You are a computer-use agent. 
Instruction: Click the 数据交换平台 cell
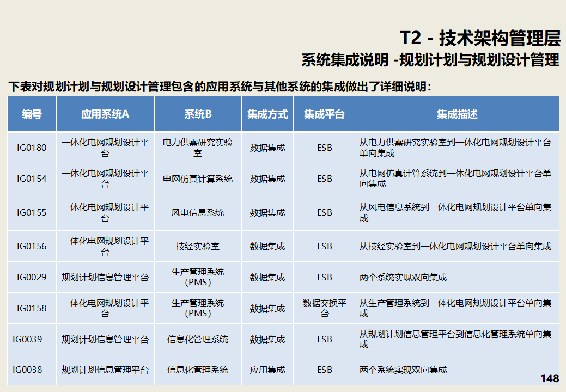coord(325,308)
